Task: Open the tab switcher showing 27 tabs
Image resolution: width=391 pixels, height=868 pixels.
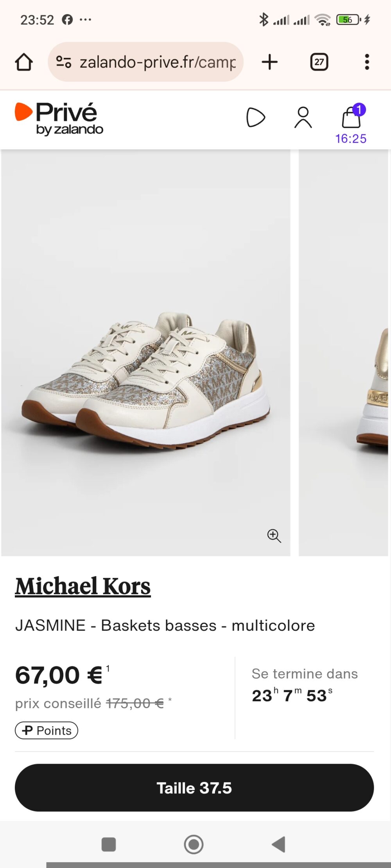Action: point(319,62)
